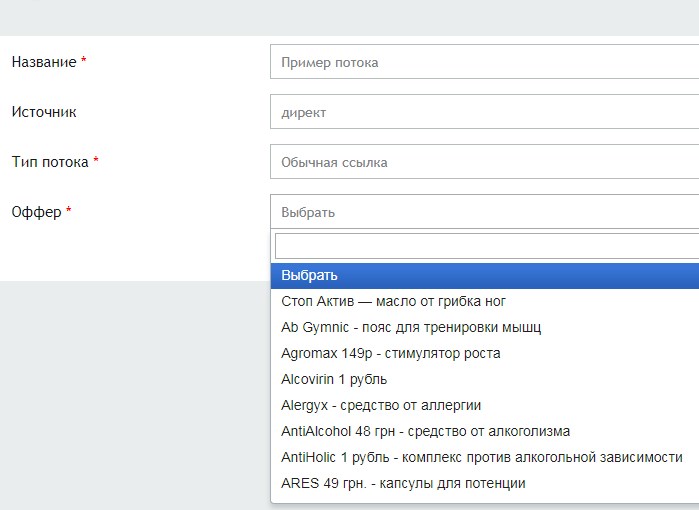Pick Agromax 149р - стимулятор роста
This screenshot has height=510, width=699.
click(x=391, y=353)
